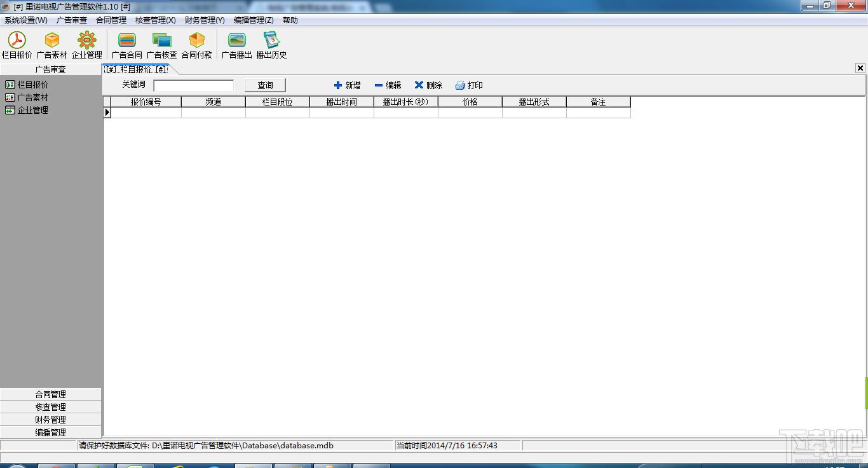
Task: Click the 播出时间 column header
Action: point(342,102)
